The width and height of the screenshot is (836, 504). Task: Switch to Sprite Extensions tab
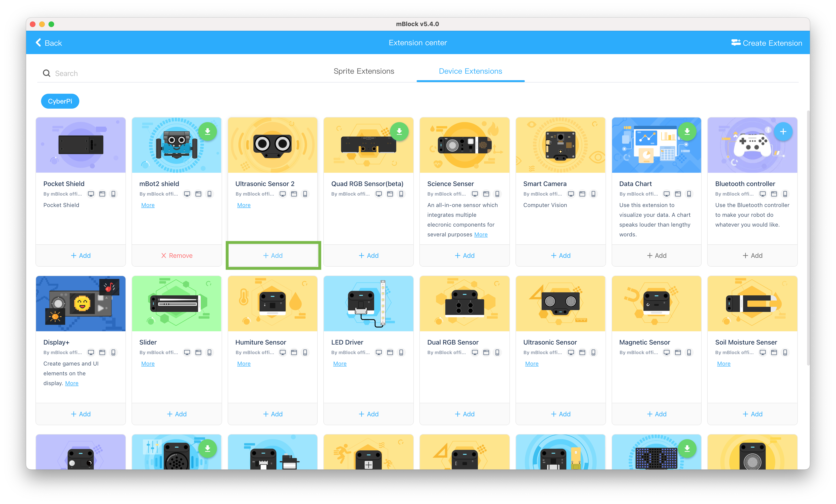(x=364, y=71)
